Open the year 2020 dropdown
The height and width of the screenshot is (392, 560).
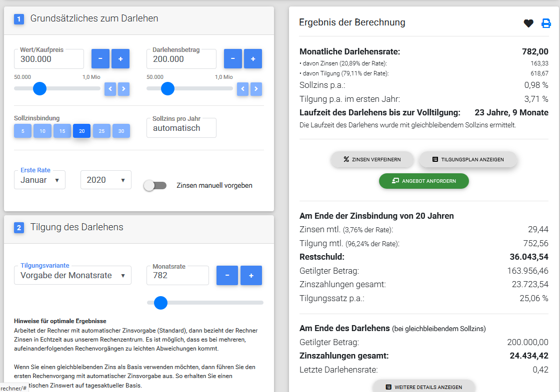pos(105,180)
